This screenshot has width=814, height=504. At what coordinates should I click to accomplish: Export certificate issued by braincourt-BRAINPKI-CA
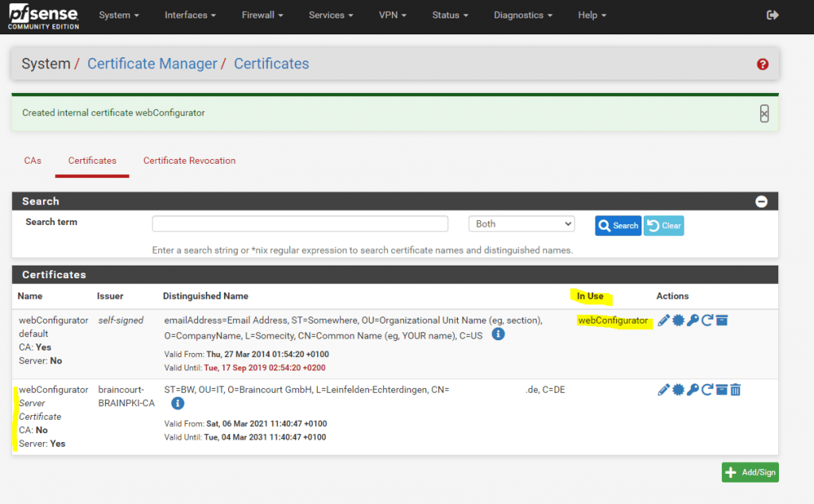678,390
